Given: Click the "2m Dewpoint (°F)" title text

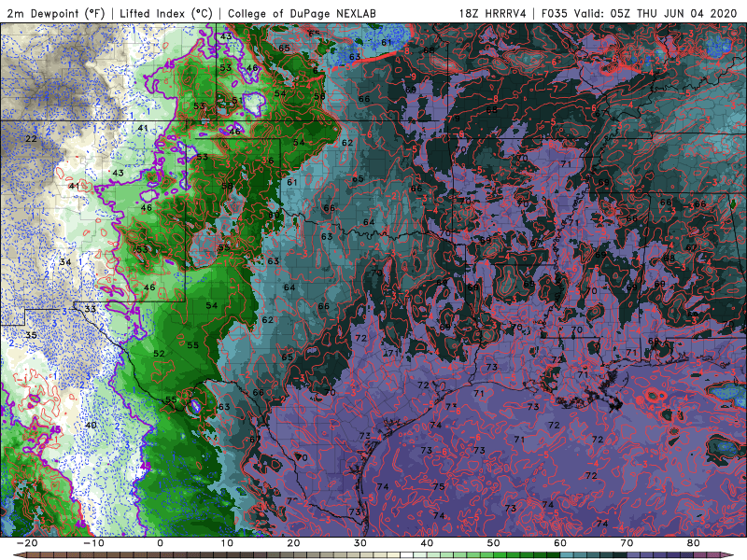Looking at the screenshot, I should point(55,13).
